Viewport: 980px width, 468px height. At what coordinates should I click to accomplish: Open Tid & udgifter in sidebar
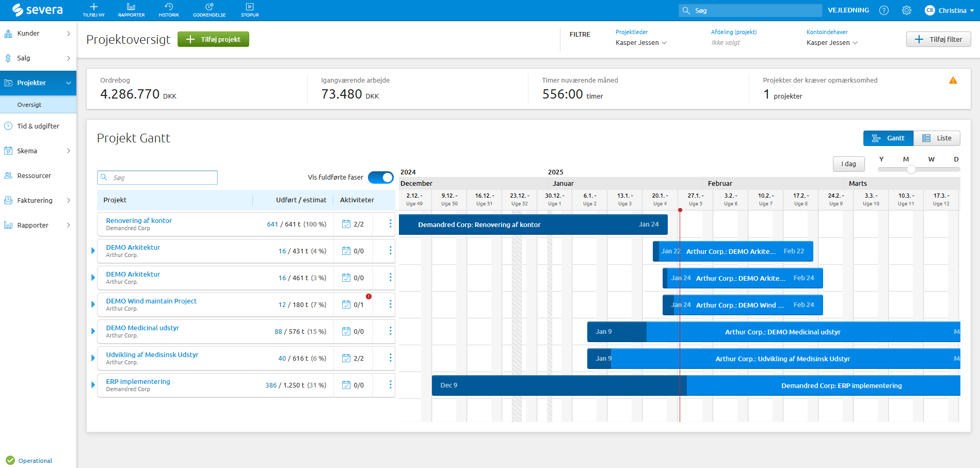tap(38, 126)
